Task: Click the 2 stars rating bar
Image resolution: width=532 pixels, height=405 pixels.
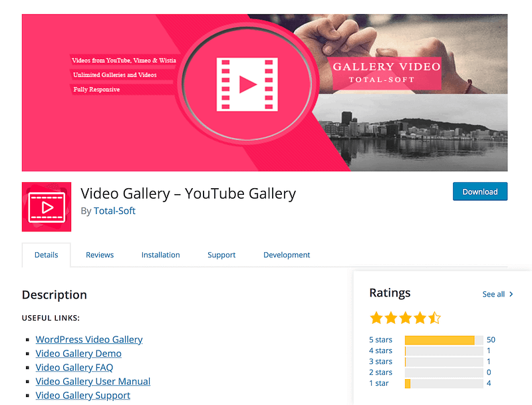Action: pyautogui.click(x=444, y=372)
